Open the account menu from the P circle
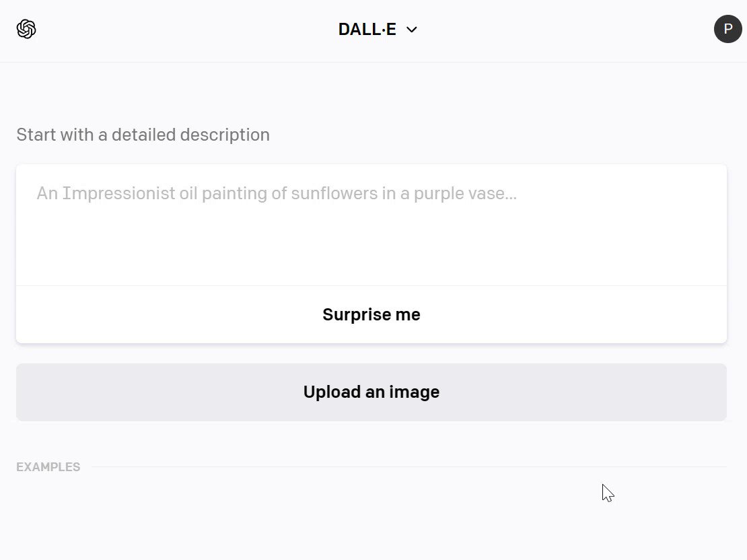Screen dimensions: 747x560 pyautogui.click(x=727, y=29)
